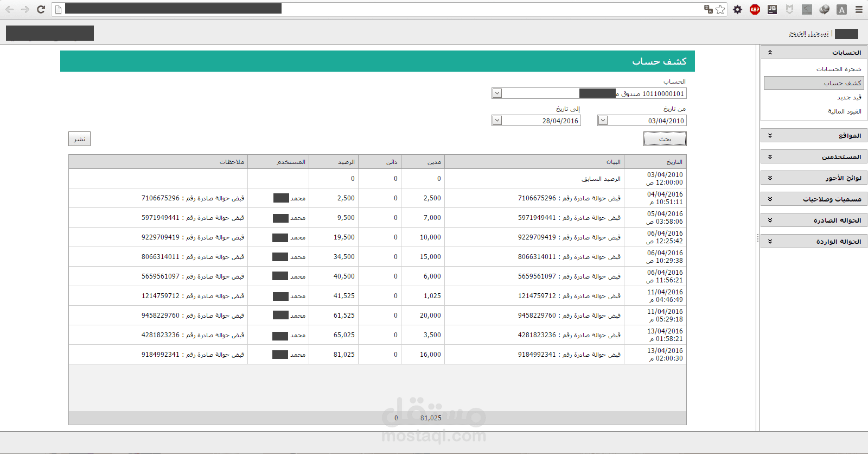Open شجرة الحسابات menu item
The width and height of the screenshot is (868, 454).
click(x=839, y=69)
